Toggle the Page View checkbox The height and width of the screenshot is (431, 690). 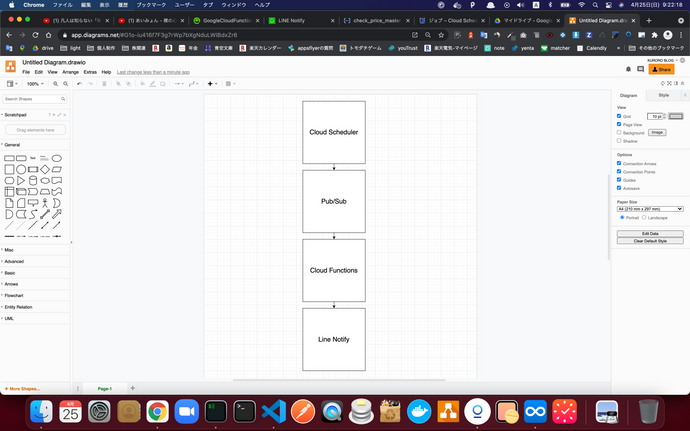[619, 124]
